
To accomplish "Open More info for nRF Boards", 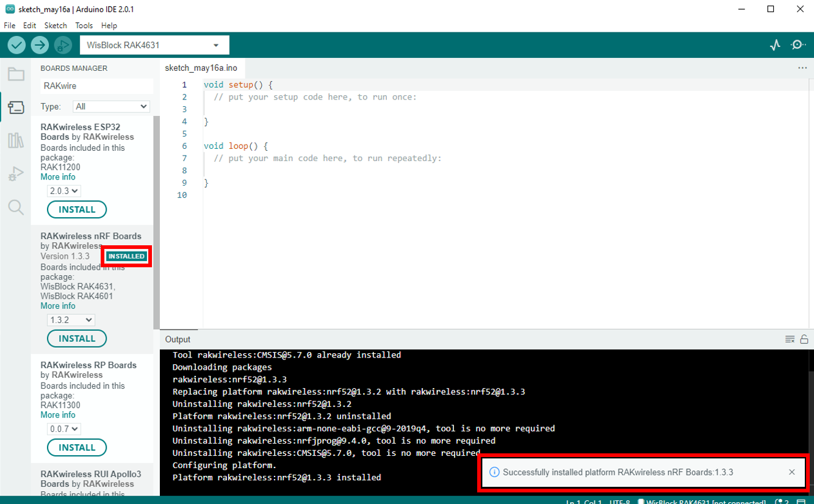I will (58, 306).
